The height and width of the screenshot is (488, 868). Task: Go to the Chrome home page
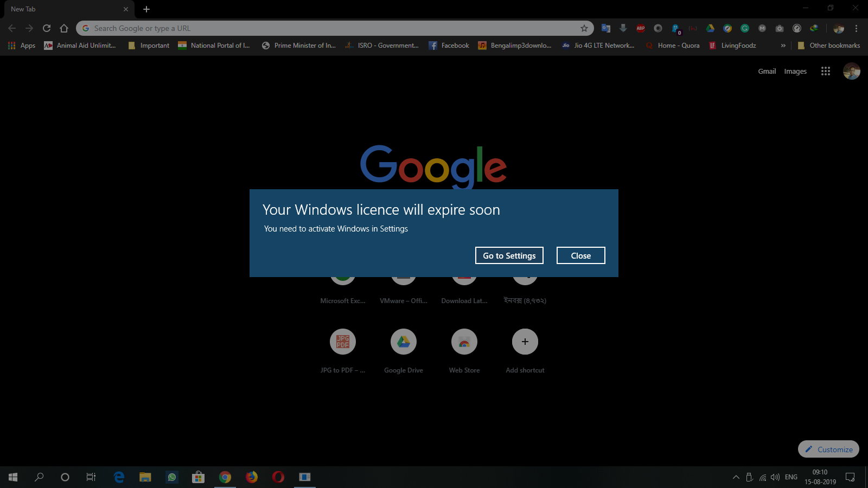pos(64,28)
